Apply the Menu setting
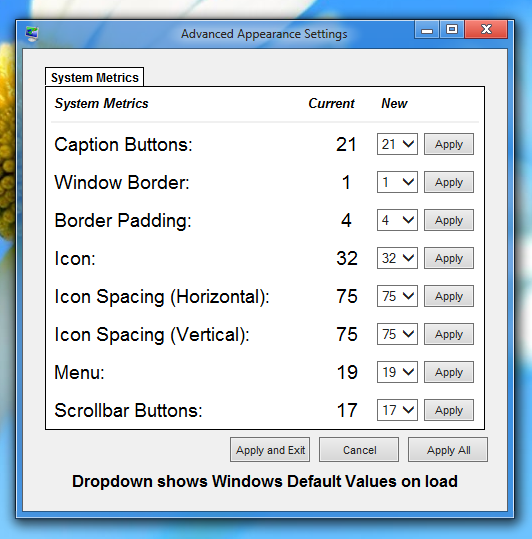 tap(449, 372)
